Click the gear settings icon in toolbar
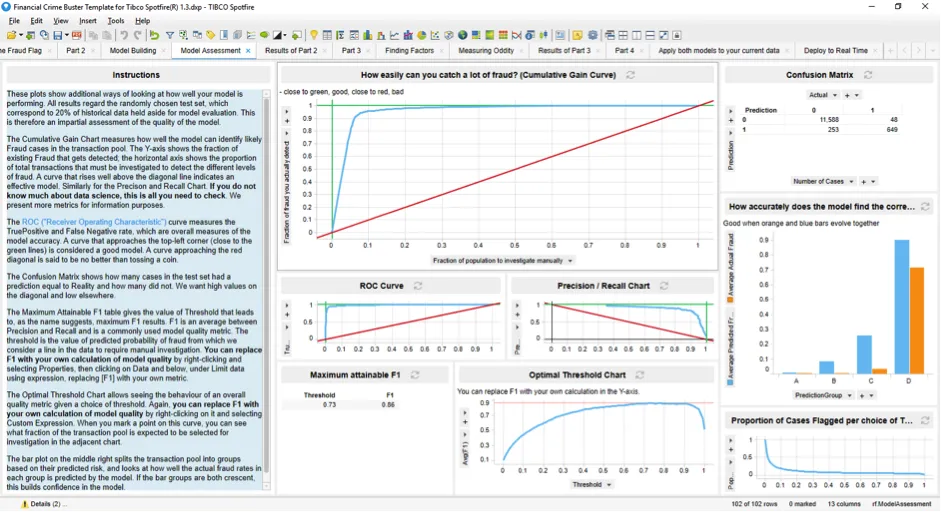Image resolution: width=941 pixels, height=512 pixels. [592, 35]
